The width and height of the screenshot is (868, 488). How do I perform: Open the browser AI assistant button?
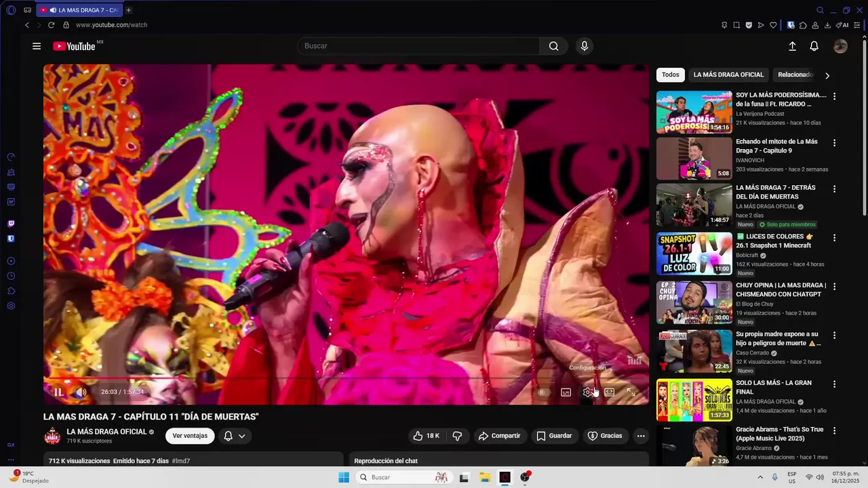click(x=842, y=25)
